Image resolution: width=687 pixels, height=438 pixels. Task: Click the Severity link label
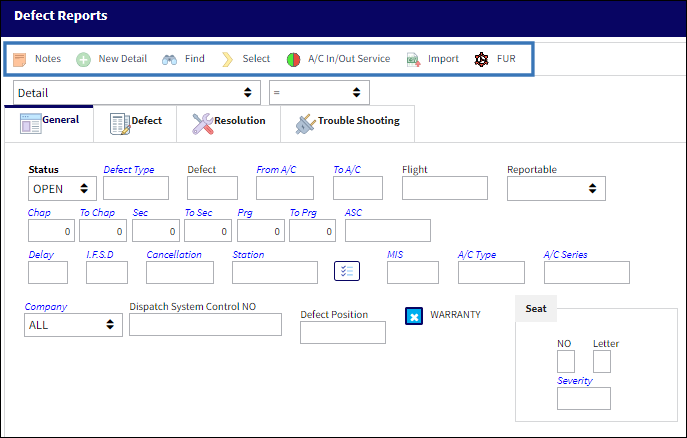pos(574,381)
